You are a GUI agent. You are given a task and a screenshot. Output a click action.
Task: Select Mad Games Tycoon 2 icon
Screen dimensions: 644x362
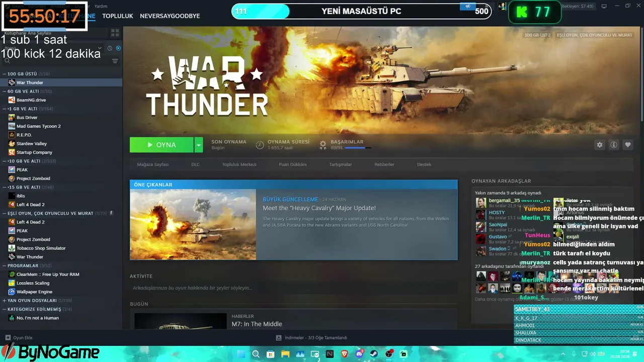point(12,126)
